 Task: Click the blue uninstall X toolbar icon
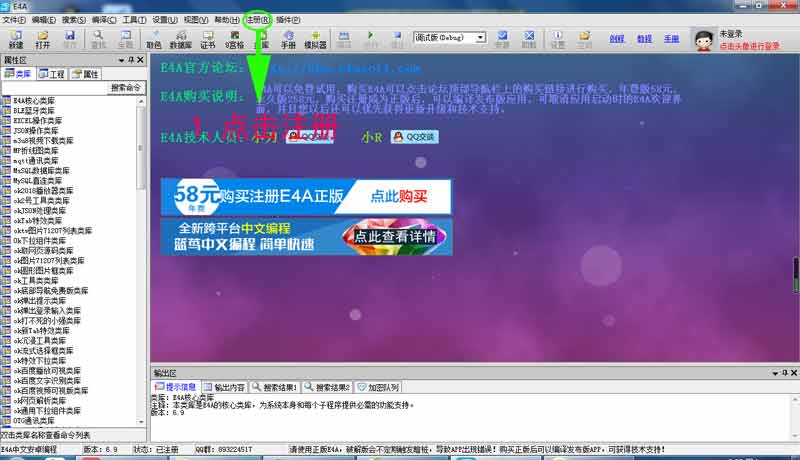click(x=529, y=39)
